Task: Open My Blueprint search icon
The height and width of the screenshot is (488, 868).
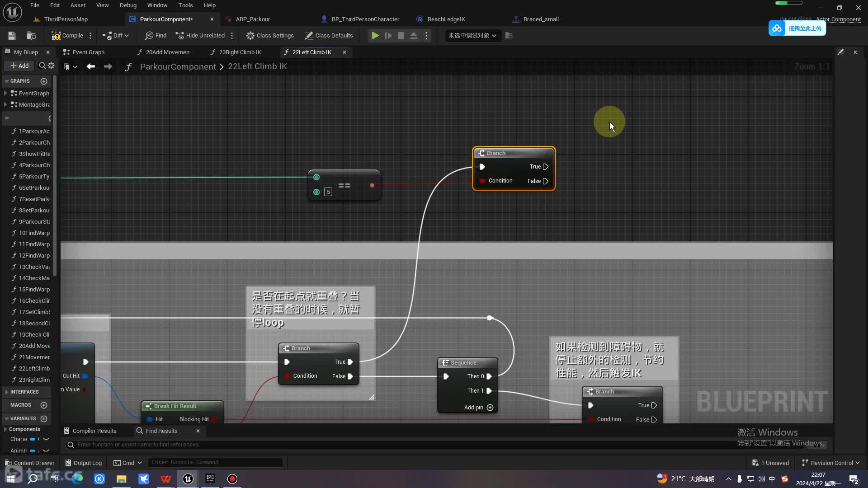Action: [x=42, y=66]
